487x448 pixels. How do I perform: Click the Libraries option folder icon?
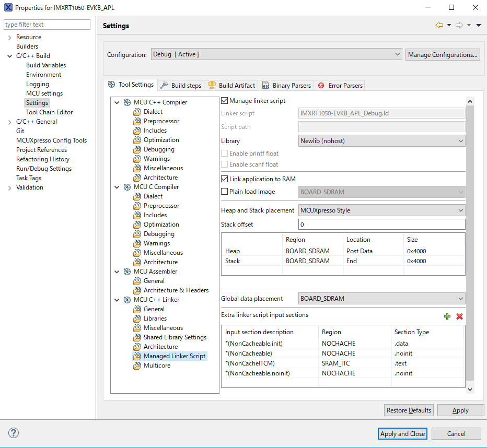(x=137, y=319)
